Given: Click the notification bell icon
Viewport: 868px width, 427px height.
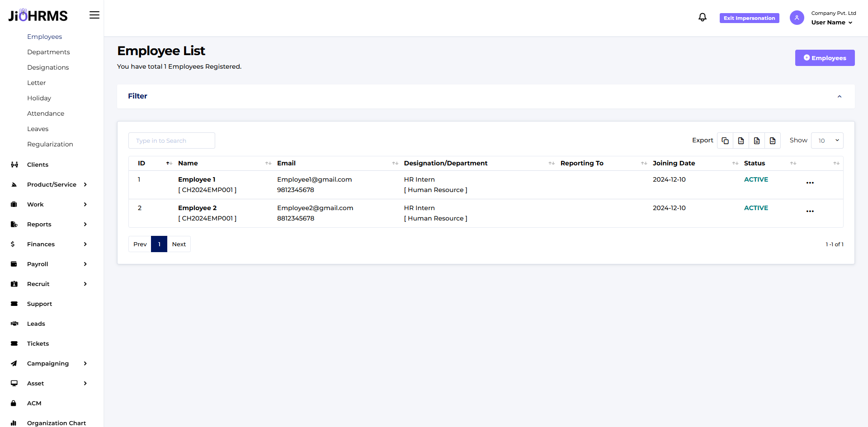Looking at the screenshot, I should pos(702,17).
